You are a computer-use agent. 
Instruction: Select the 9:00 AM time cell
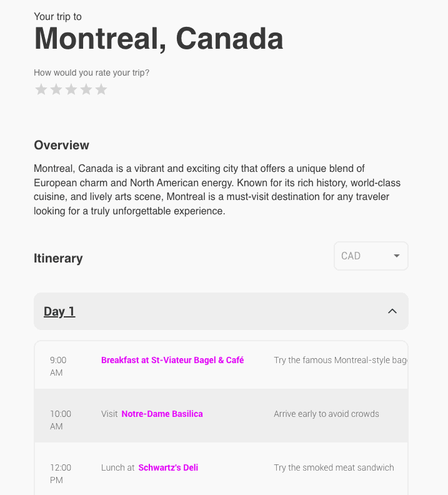coord(58,366)
